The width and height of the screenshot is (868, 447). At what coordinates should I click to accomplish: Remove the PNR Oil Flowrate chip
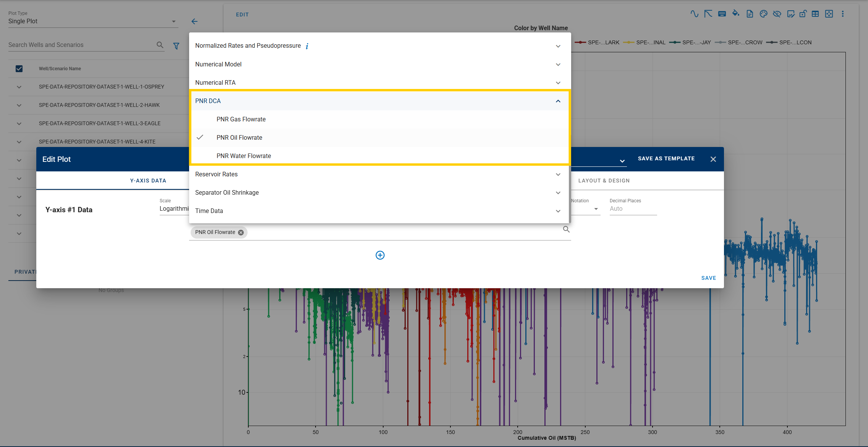[241, 232]
